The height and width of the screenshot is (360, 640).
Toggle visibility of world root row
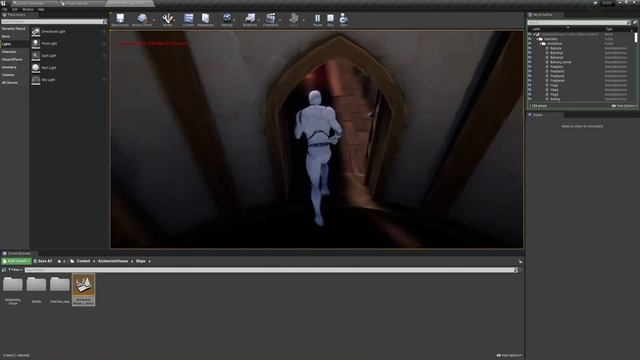530,34
